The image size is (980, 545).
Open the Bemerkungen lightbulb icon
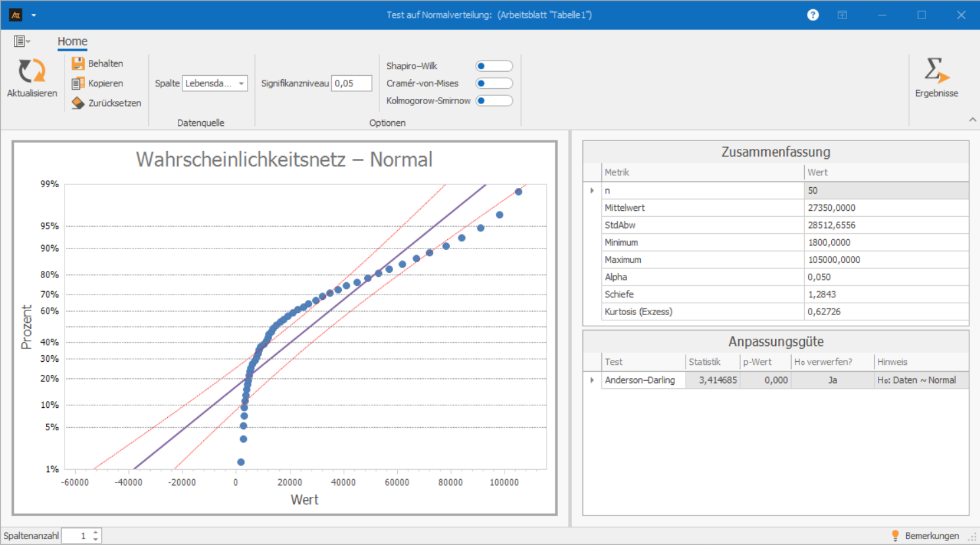pyautogui.click(x=895, y=535)
